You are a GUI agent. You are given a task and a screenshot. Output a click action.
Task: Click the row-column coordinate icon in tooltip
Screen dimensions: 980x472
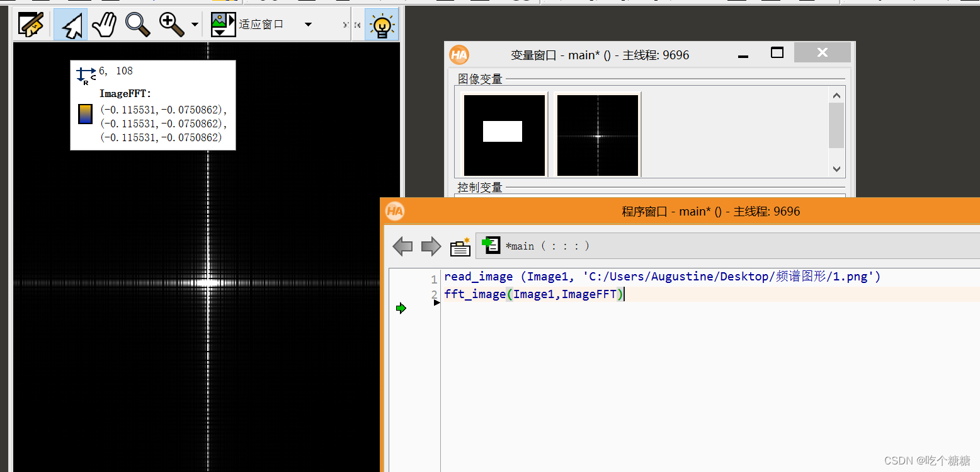coord(86,75)
